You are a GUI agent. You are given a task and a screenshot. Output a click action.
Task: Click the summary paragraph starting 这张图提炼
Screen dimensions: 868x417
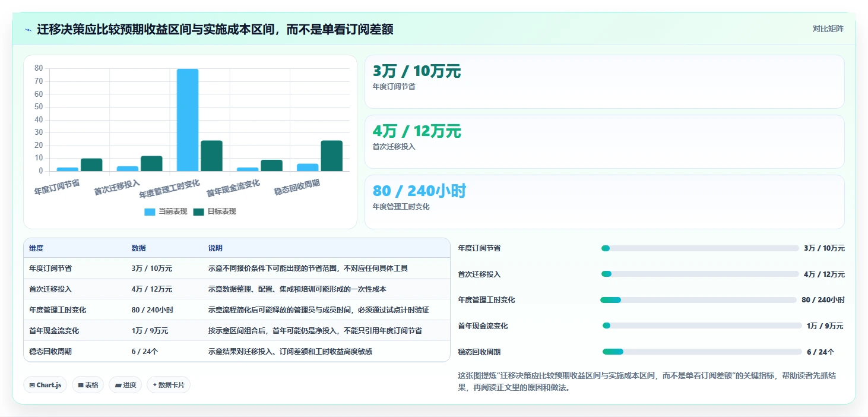pyautogui.click(x=647, y=381)
